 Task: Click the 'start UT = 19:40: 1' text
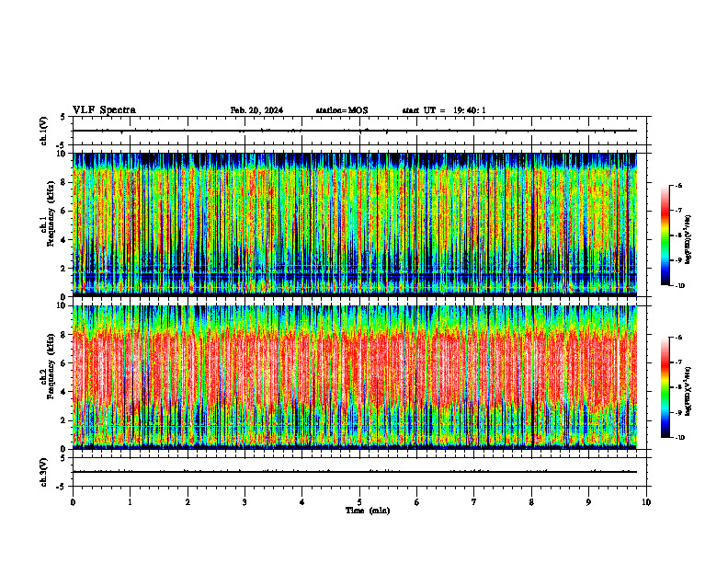click(x=444, y=110)
